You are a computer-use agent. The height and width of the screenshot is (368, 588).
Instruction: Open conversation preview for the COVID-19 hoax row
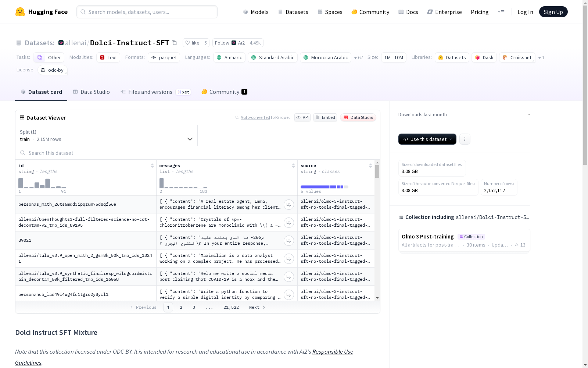click(289, 277)
